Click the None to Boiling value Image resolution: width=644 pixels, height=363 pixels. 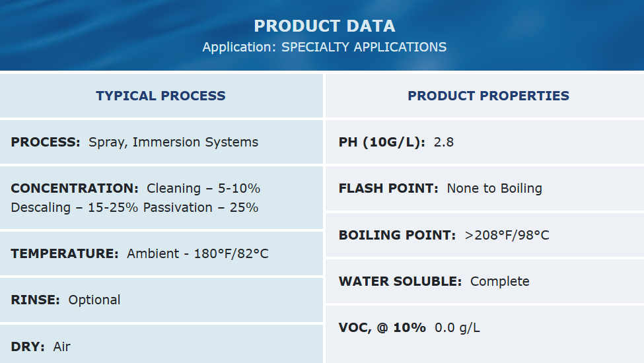(494, 188)
